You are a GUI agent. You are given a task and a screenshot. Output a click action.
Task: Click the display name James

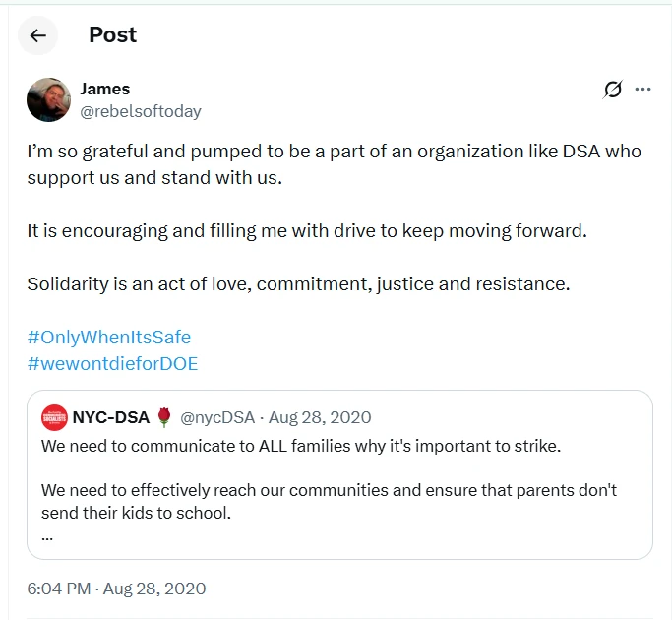[105, 89]
